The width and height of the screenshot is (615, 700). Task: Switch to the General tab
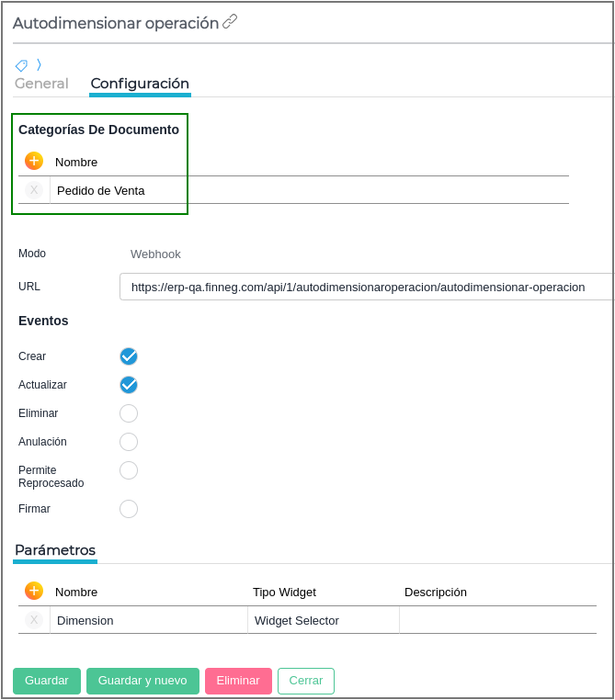41,84
